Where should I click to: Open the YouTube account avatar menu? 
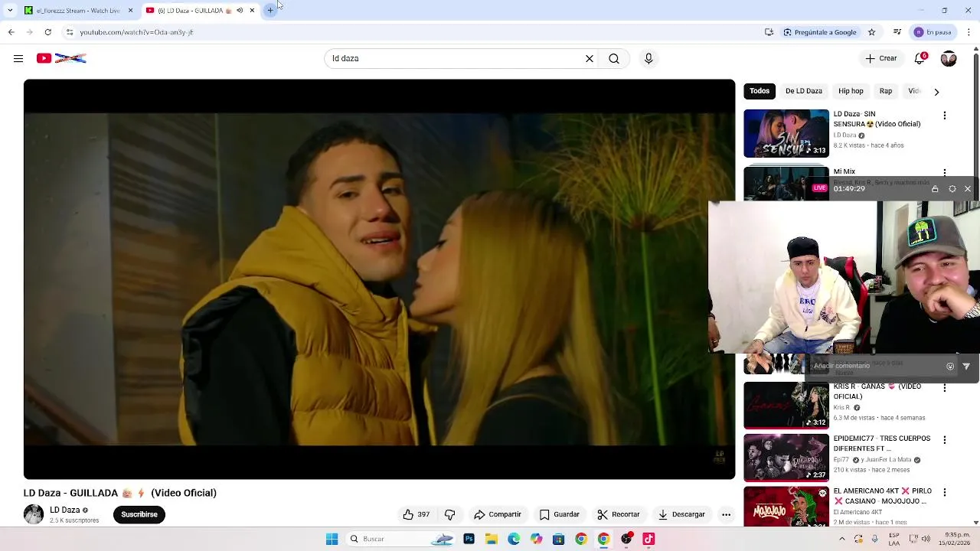coord(949,58)
